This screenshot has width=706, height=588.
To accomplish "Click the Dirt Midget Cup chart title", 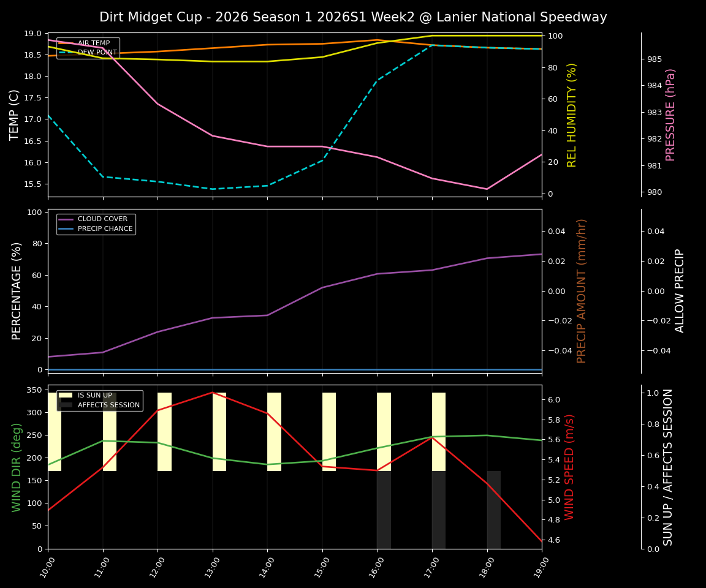I will [x=353, y=17].
